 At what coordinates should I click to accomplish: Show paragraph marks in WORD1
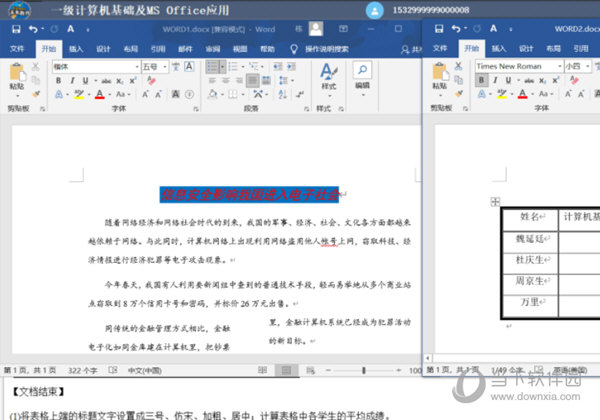pos(300,94)
